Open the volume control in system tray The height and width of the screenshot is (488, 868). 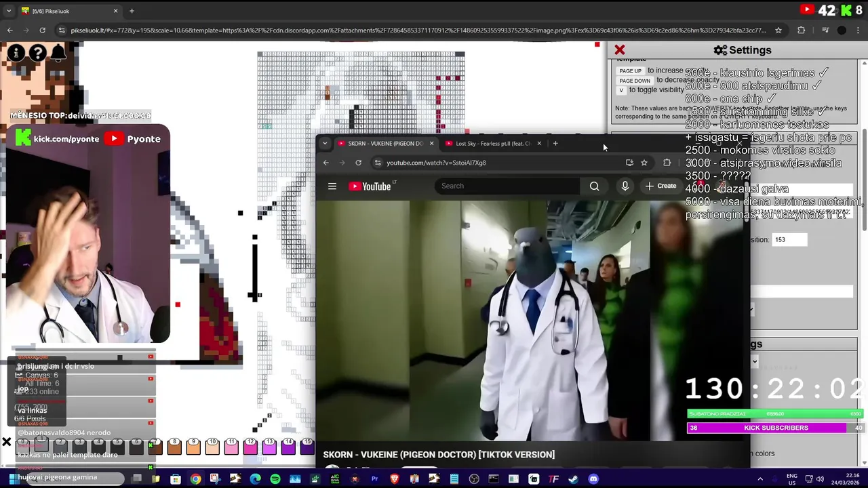click(820, 479)
